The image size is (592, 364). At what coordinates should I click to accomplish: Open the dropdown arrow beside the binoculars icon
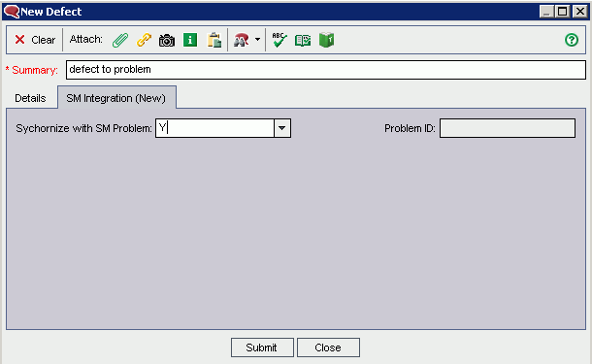(257, 39)
